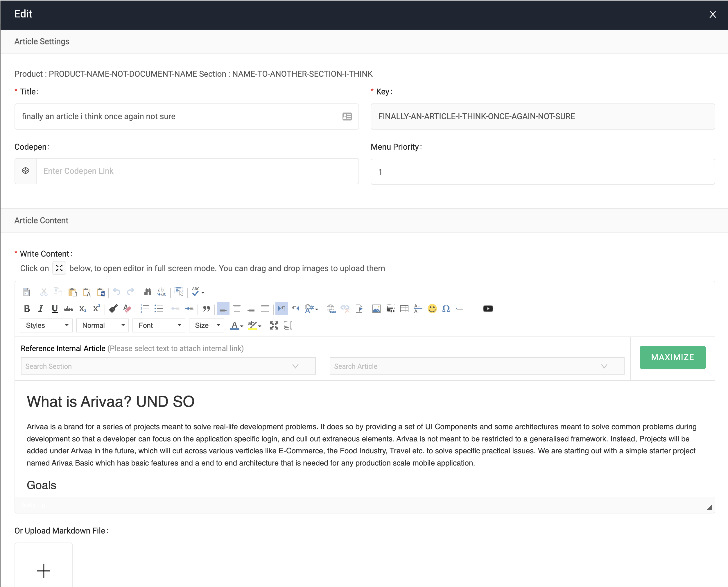Click the Enter Codepen Link field
Screen dimensions: 728x587
pos(197,171)
